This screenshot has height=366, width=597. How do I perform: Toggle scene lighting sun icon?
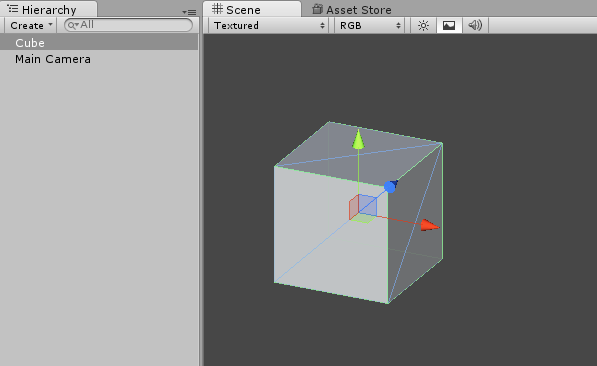click(x=423, y=26)
